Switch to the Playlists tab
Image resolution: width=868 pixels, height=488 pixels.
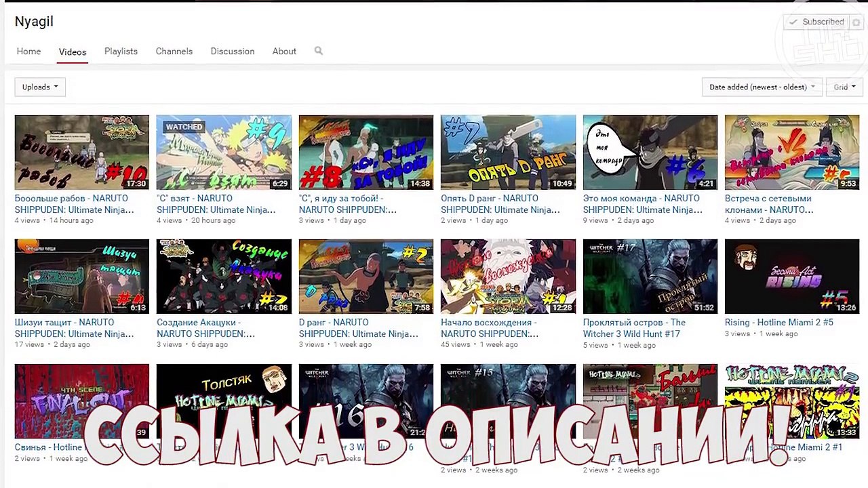(121, 52)
